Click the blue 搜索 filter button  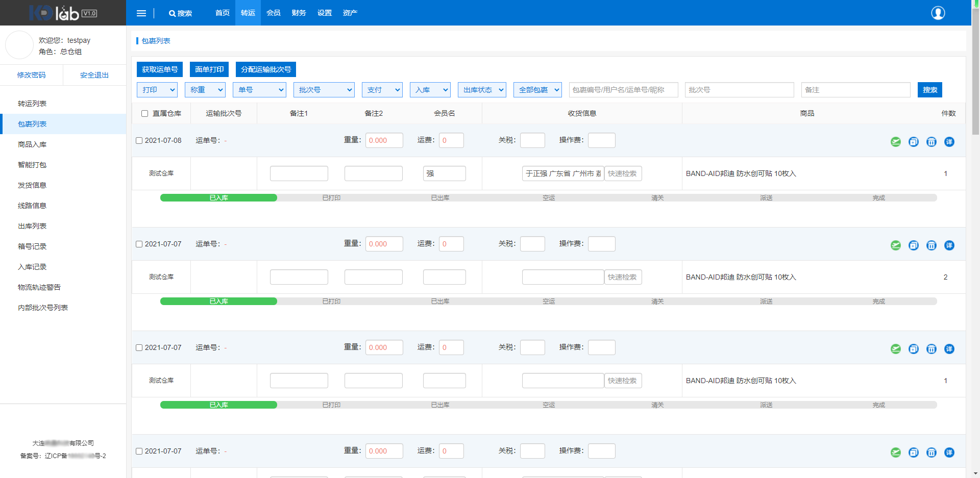pyautogui.click(x=930, y=90)
